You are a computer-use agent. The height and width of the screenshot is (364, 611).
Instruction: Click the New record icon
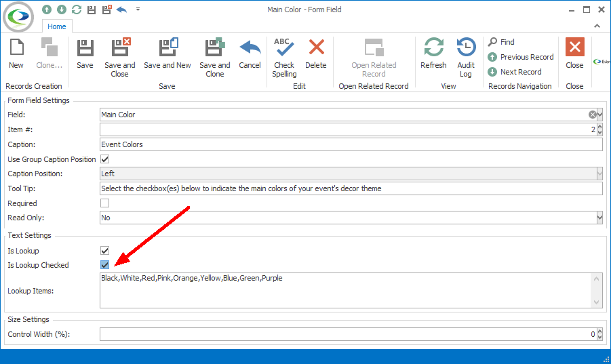[x=16, y=47]
